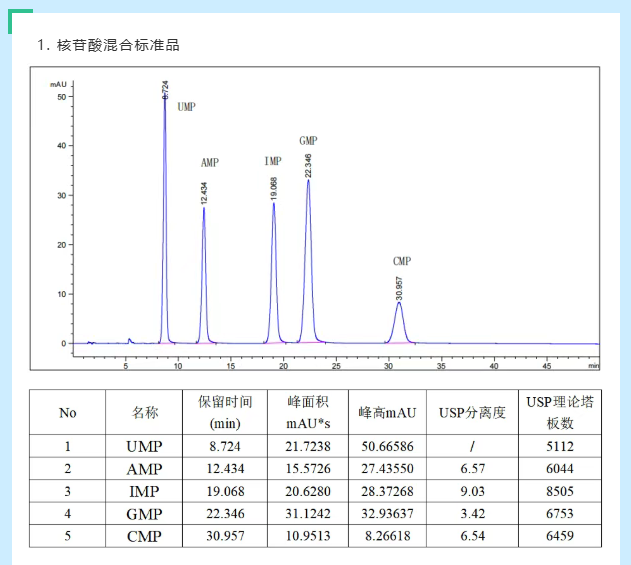Click the UMP name cell in table

[x=146, y=447]
